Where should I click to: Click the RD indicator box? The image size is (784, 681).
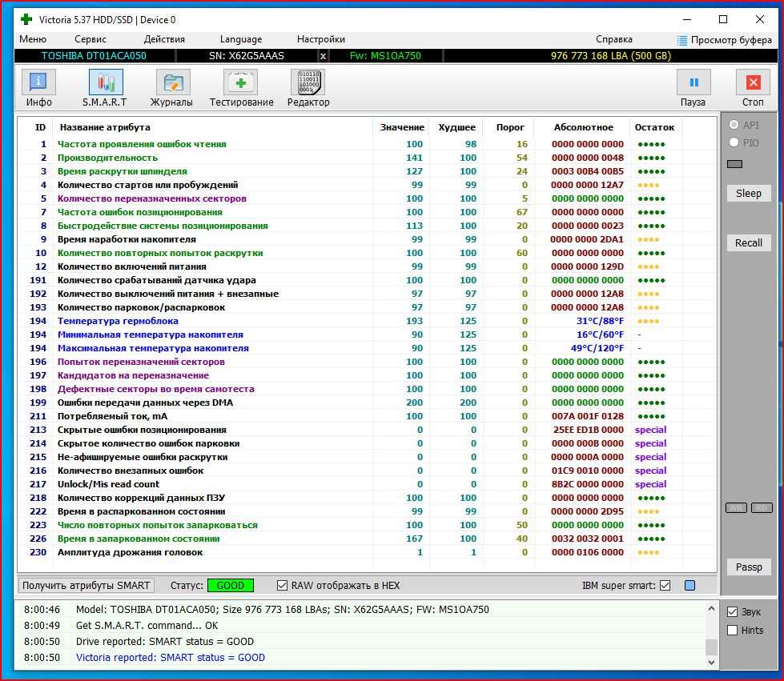tap(762, 508)
